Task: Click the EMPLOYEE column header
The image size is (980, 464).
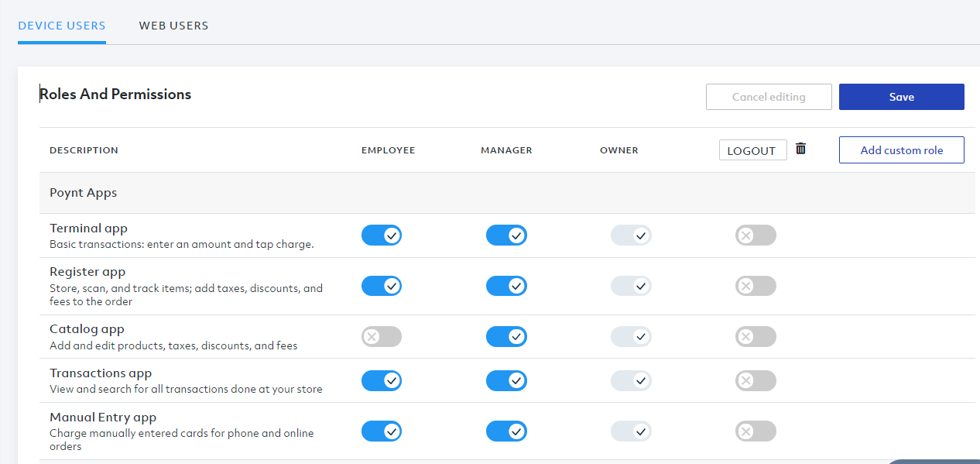Action: tap(389, 150)
